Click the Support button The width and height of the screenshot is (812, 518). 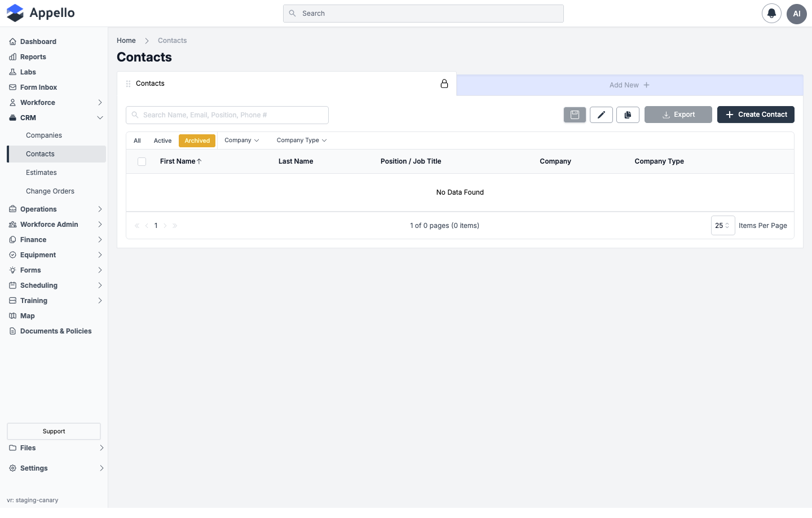pyautogui.click(x=54, y=432)
